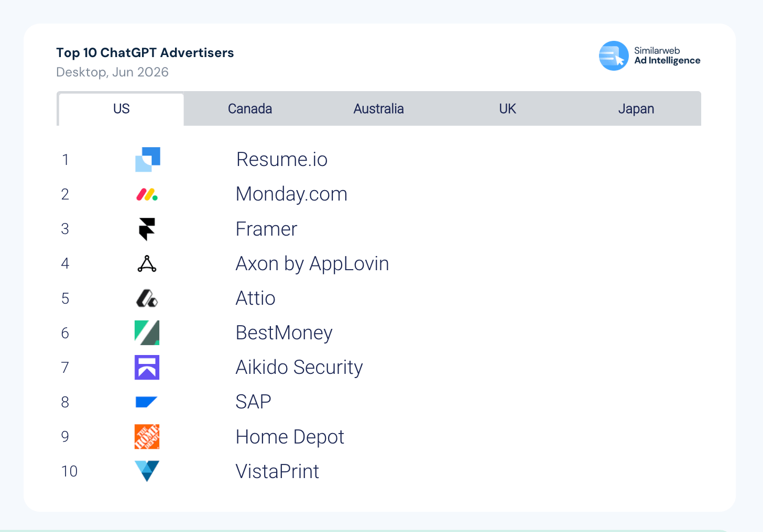Click the Axon by AppLovin name

pyautogui.click(x=312, y=264)
